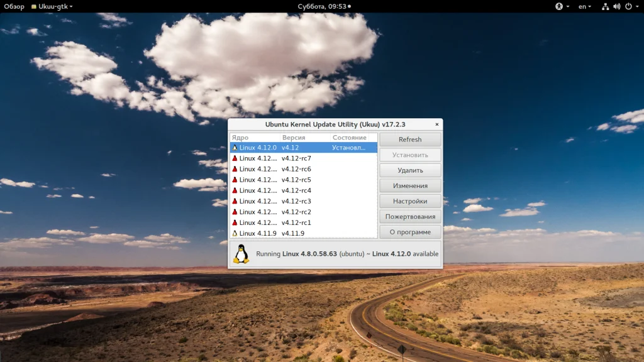
Task: Click the large Tux penguin in status bar
Action: tap(241, 254)
